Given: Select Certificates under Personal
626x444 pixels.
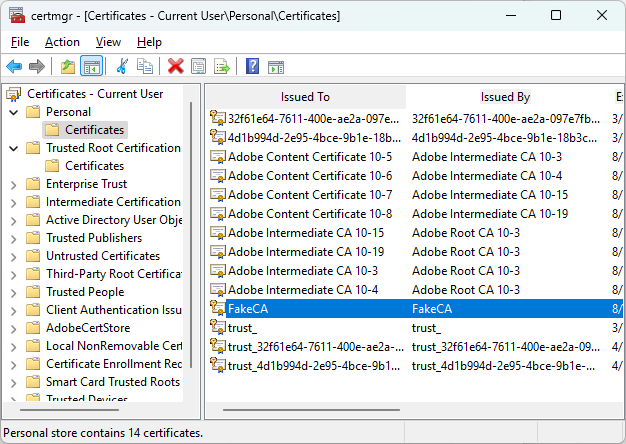Looking at the screenshot, I should (x=95, y=130).
